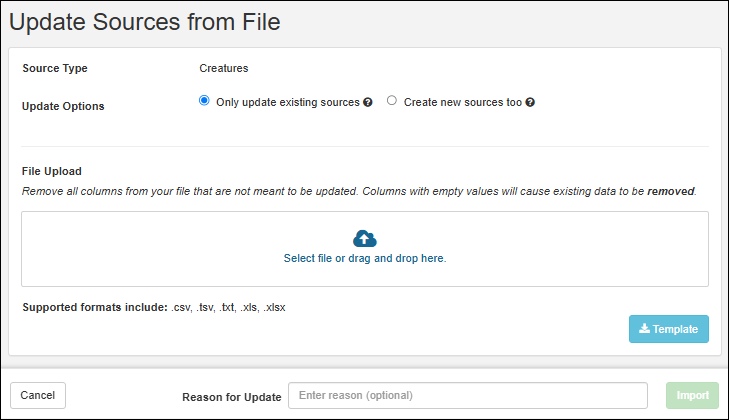
Task: Click the download icon on Template button
Action: coord(644,329)
